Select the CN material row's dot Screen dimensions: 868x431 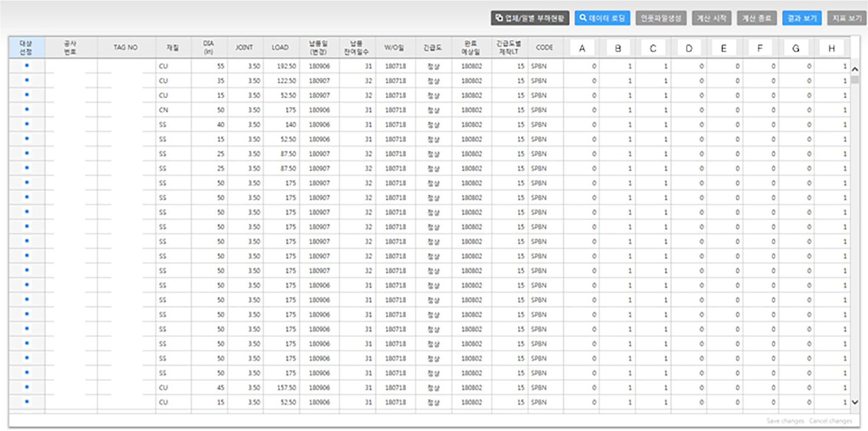click(27, 109)
